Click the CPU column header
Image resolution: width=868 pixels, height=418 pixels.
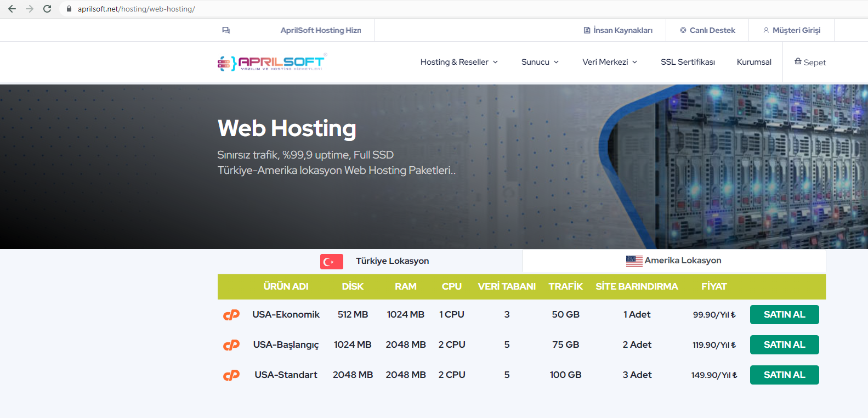point(452,286)
